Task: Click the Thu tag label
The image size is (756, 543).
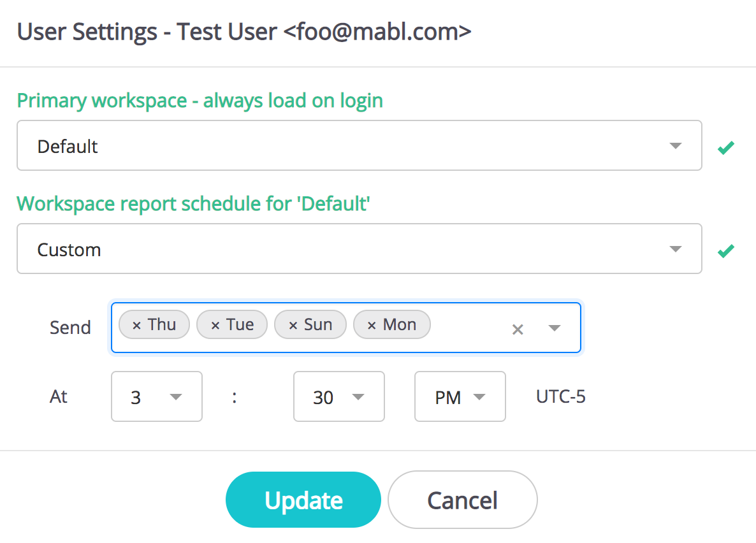Action: [162, 325]
